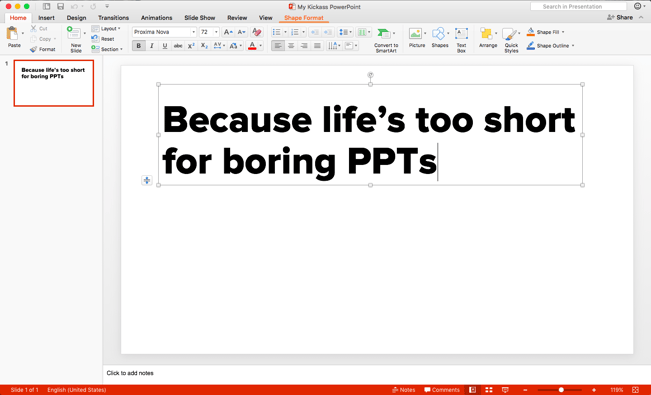The width and height of the screenshot is (651, 395).
Task: Open the text columns menu
Action: tap(364, 32)
